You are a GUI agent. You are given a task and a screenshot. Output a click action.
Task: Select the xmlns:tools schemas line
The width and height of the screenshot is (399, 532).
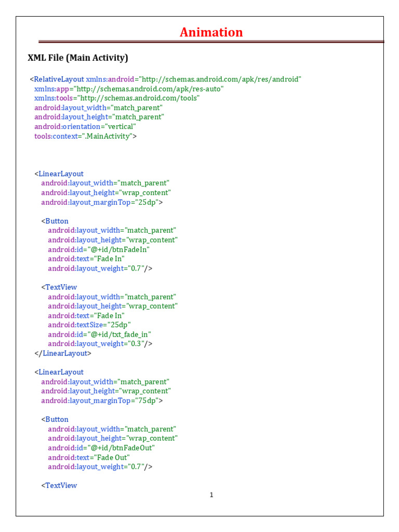pos(117,98)
